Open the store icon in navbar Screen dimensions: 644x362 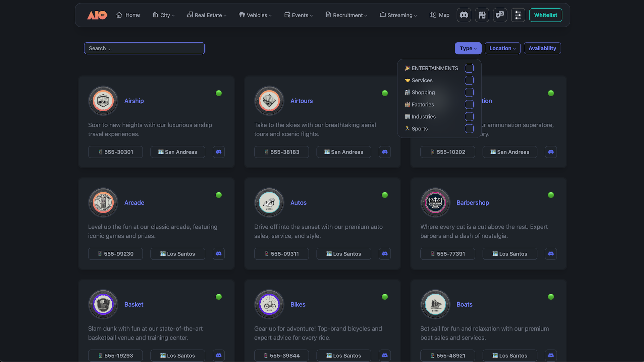482,15
